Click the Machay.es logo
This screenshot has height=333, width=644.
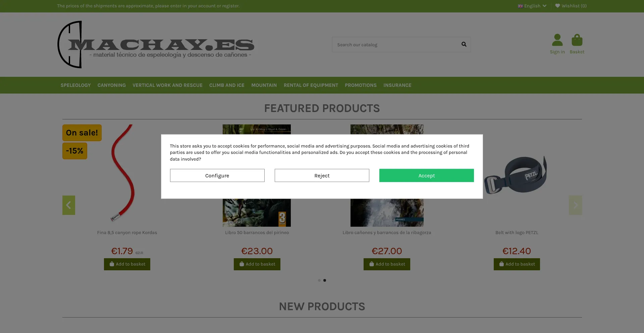pos(156,45)
